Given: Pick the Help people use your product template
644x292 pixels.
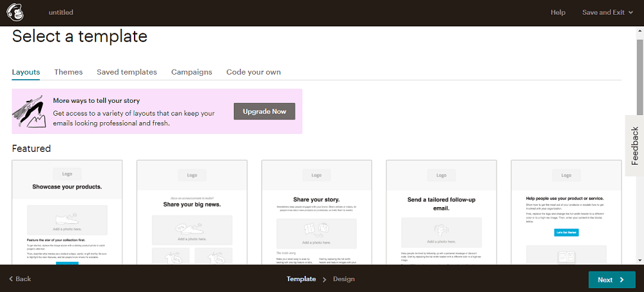Looking at the screenshot, I should (566, 212).
